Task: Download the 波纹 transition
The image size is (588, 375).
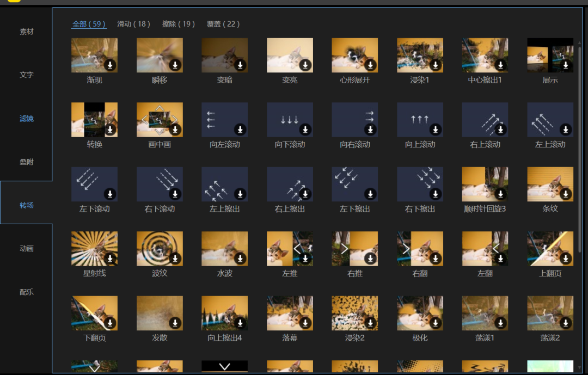Action: (175, 259)
